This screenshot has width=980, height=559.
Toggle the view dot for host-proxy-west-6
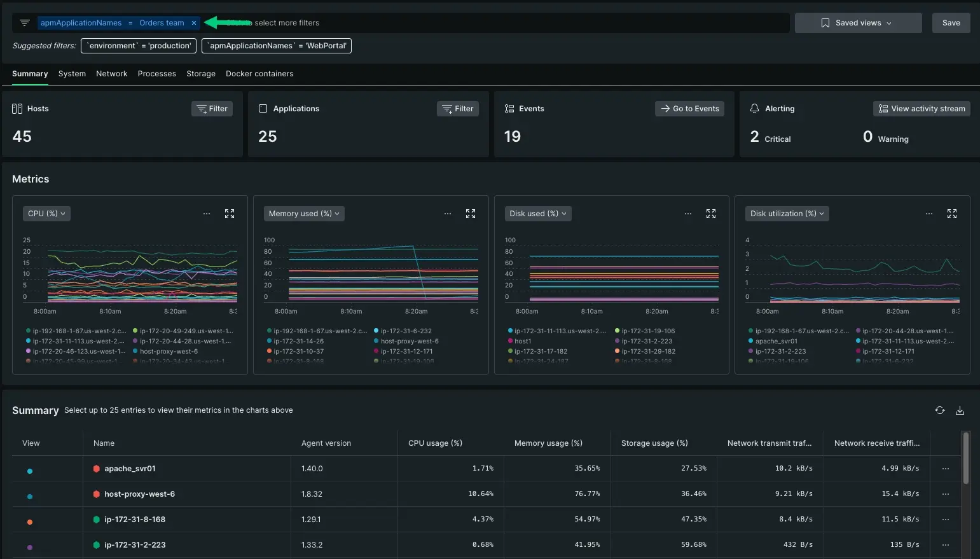click(30, 497)
